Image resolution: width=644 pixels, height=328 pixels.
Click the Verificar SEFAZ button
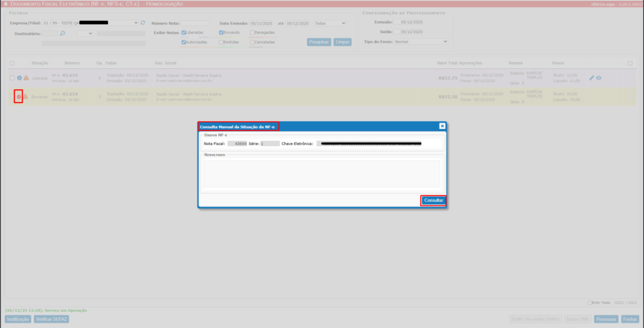(x=52, y=319)
